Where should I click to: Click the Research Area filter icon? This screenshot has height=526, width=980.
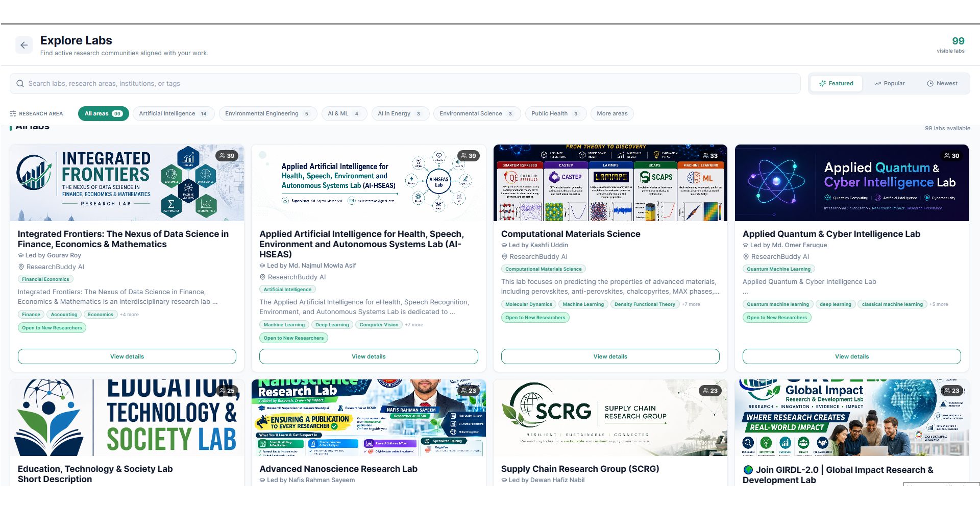click(13, 114)
